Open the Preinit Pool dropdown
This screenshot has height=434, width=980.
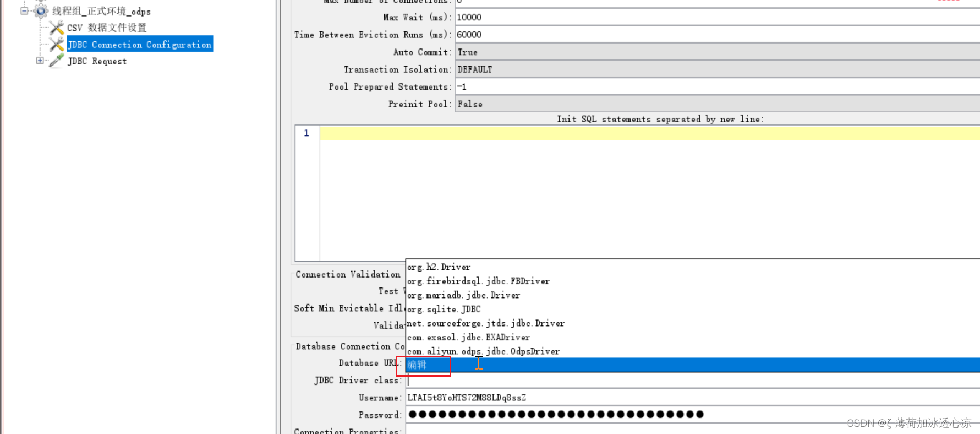717,104
